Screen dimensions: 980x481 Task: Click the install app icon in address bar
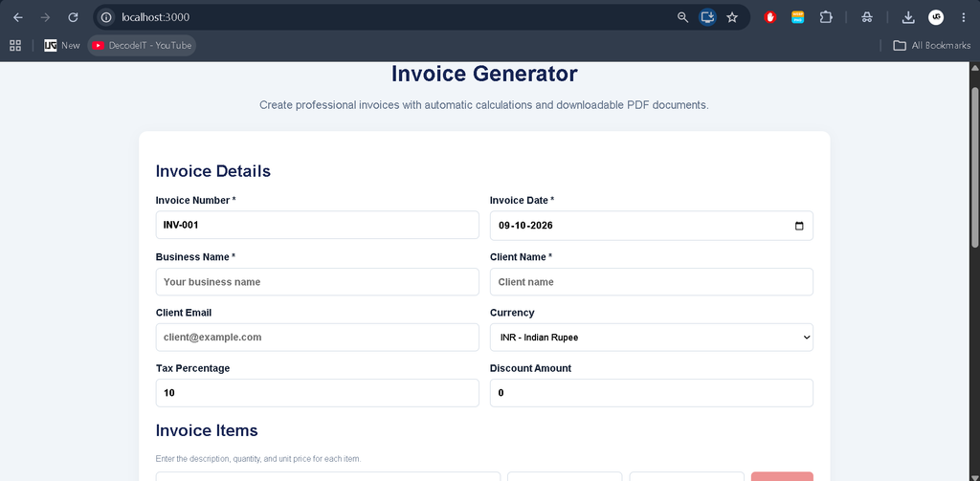(707, 17)
